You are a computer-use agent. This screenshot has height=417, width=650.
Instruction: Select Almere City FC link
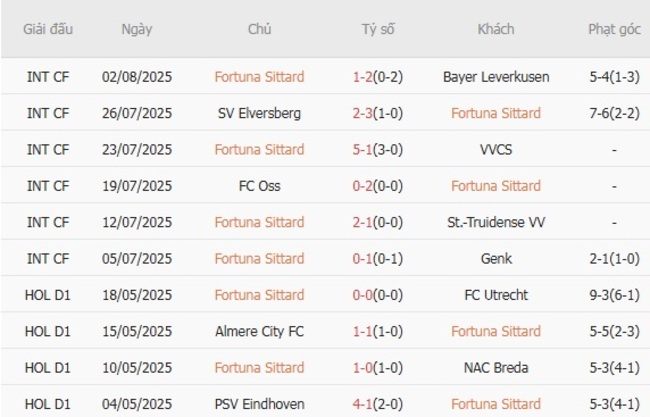pyautogui.click(x=259, y=331)
